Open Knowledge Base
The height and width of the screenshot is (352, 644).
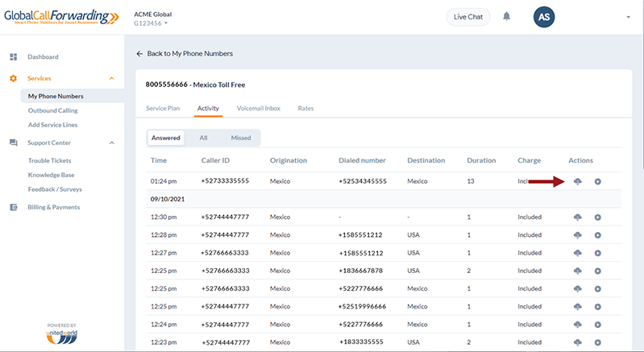(x=51, y=175)
